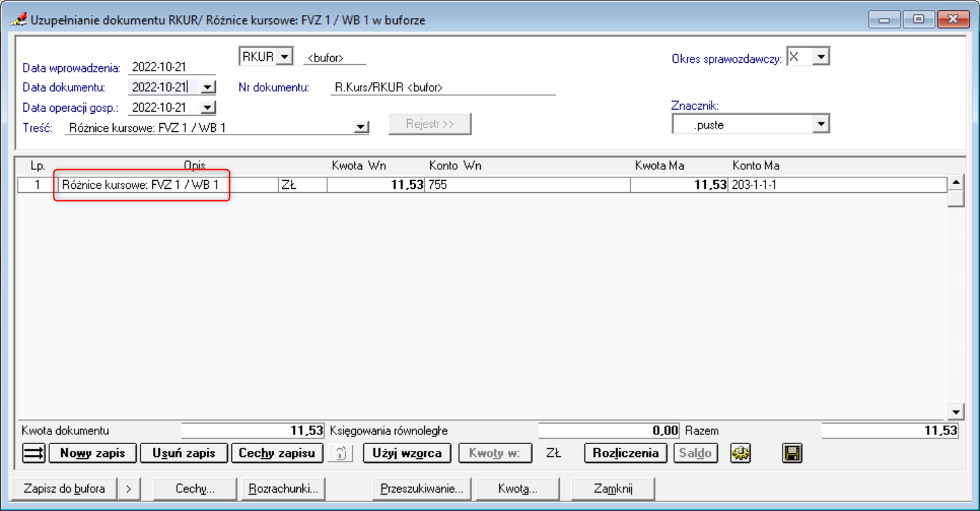The height and width of the screenshot is (511, 980).
Task: Click row number 1 in Lp. column
Action: (x=37, y=184)
